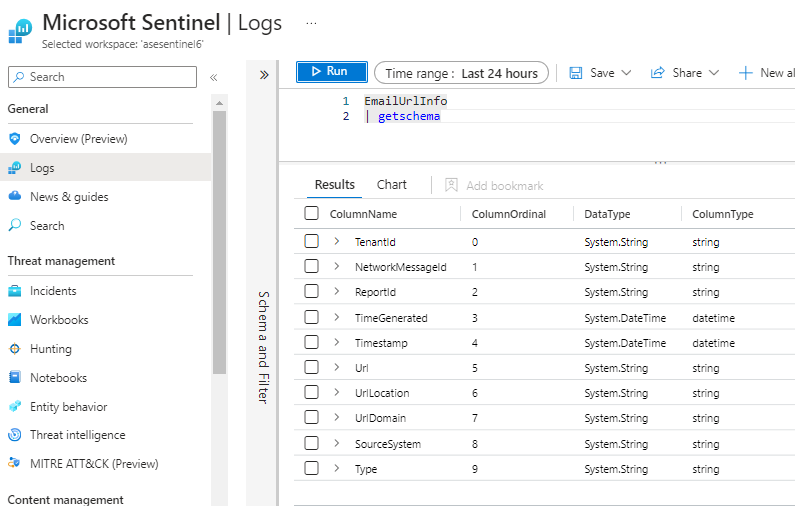
Task: Check the NetworkMessageId row checkbox
Action: point(311,266)
